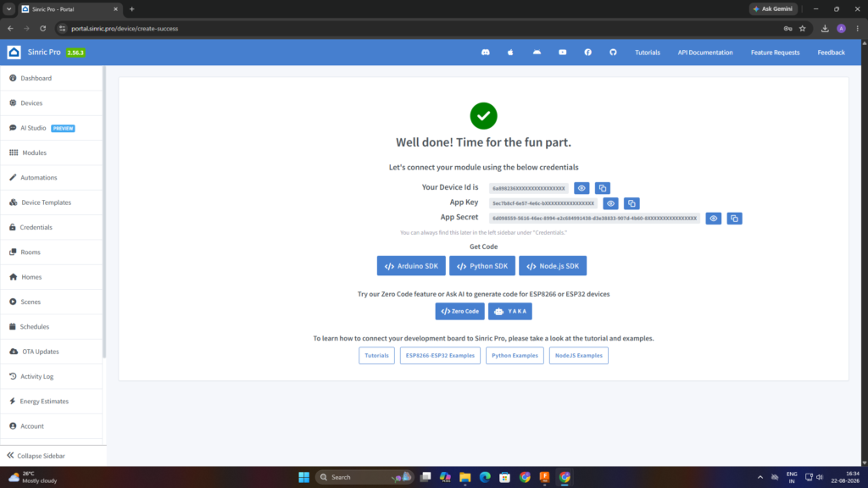Open the browser tab search dropdown
The image size is (868, 488).
pyautogui.click(x=8, y=8)
